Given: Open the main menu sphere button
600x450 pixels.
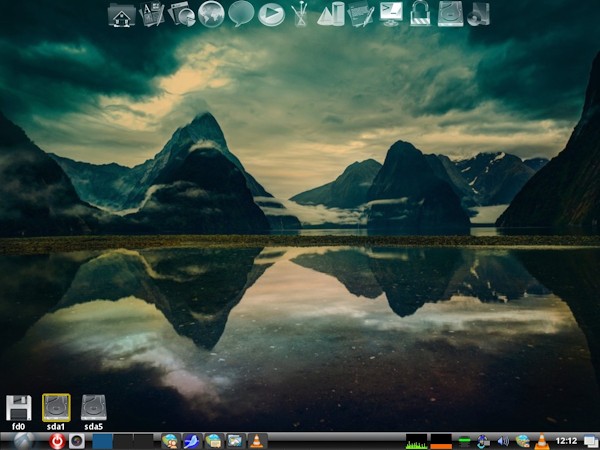Looking at the screenshot, I should click(x=24, y=441).
